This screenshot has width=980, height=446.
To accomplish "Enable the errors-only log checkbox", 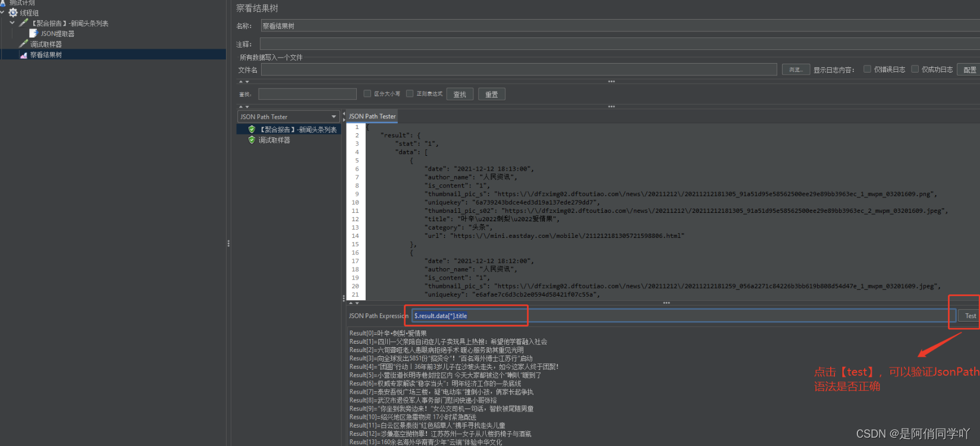I will tap(867, 69).
